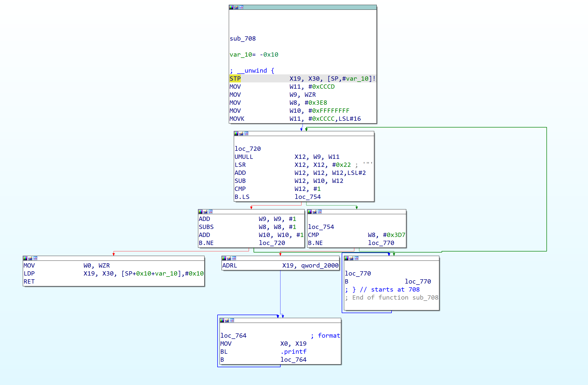Click loc_720 operand in the B.NE instruction

click(x=272, y=243)
